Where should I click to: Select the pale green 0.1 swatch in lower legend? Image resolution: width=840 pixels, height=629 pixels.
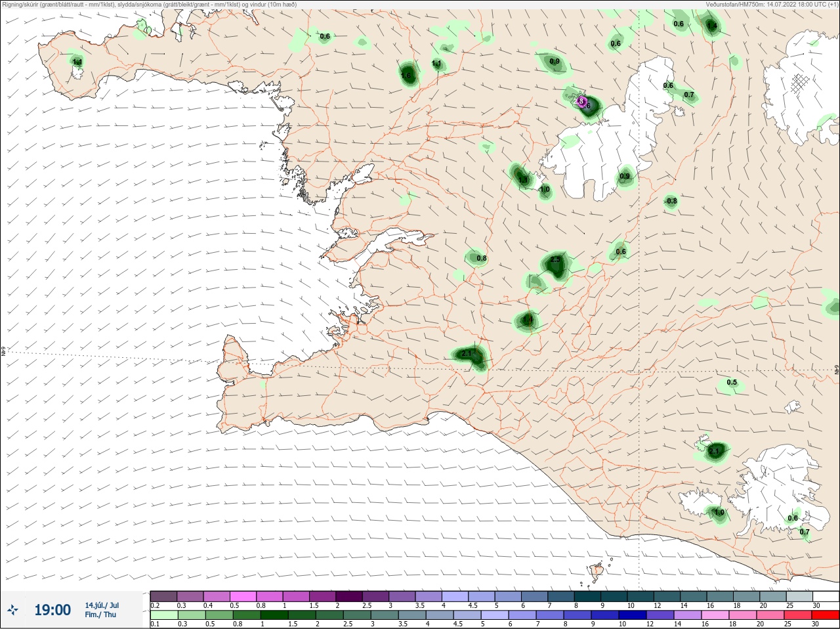[163, 615]
